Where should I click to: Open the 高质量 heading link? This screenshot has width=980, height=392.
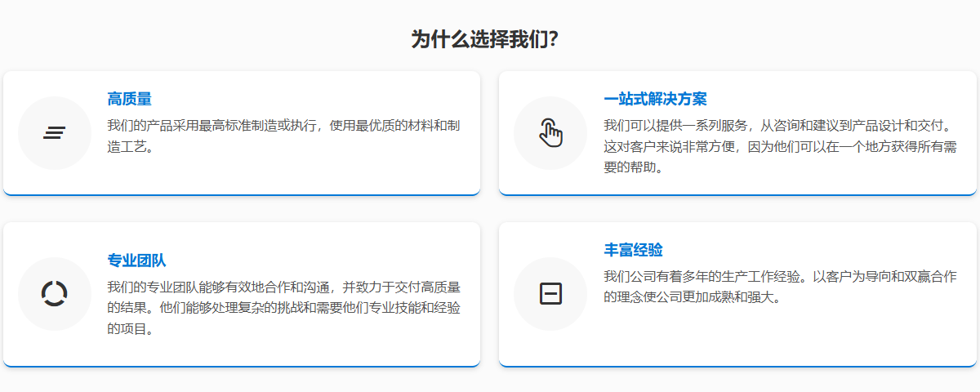point(129,99)
